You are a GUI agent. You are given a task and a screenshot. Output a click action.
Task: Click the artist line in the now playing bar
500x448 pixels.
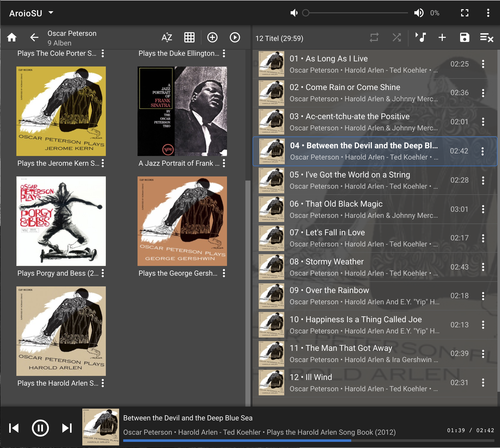[x=259, y=432]
